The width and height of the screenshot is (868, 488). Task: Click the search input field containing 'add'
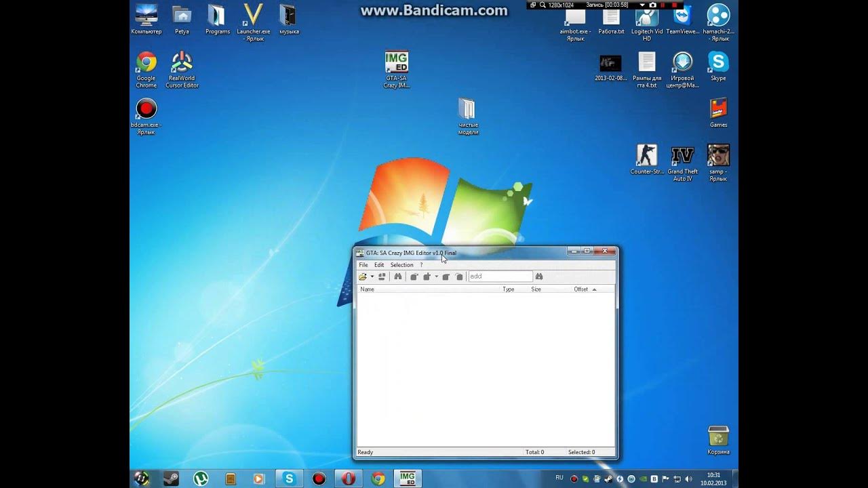click(x=500, y=277)
